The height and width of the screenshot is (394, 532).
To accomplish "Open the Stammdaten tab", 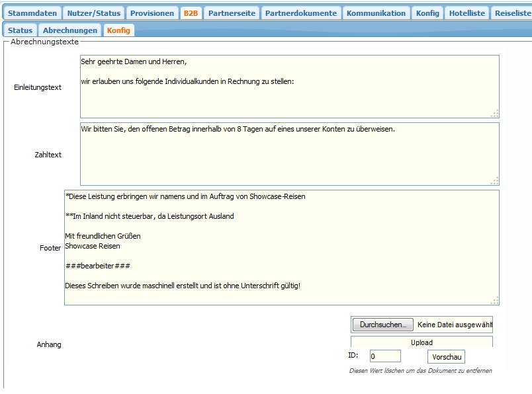I will (32, 13).
